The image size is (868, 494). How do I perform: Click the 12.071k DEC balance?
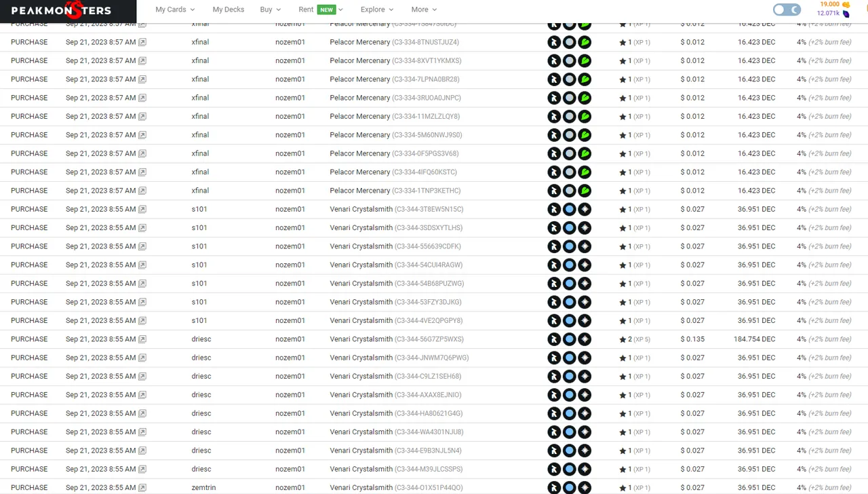click(x=828, y=14)
